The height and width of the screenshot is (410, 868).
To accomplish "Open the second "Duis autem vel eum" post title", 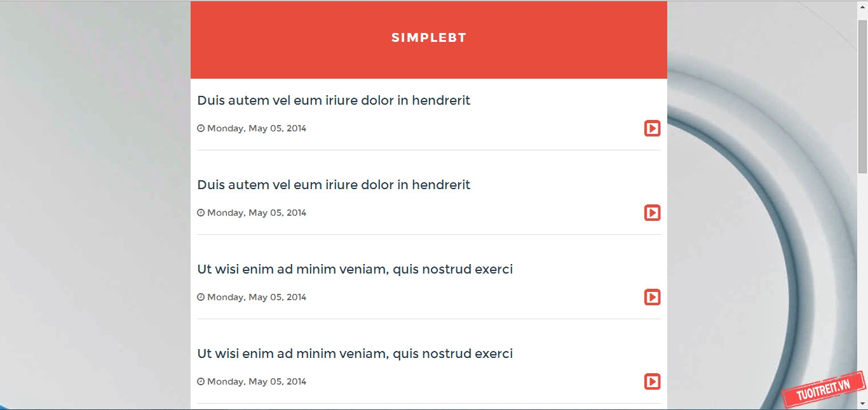I will pos(334,185).
